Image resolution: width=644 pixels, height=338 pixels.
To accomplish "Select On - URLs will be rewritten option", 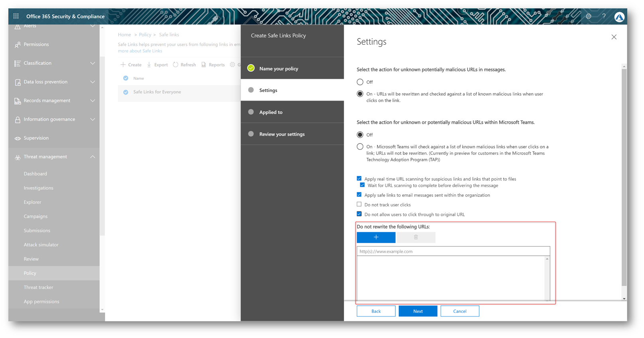I will [360, 94].
